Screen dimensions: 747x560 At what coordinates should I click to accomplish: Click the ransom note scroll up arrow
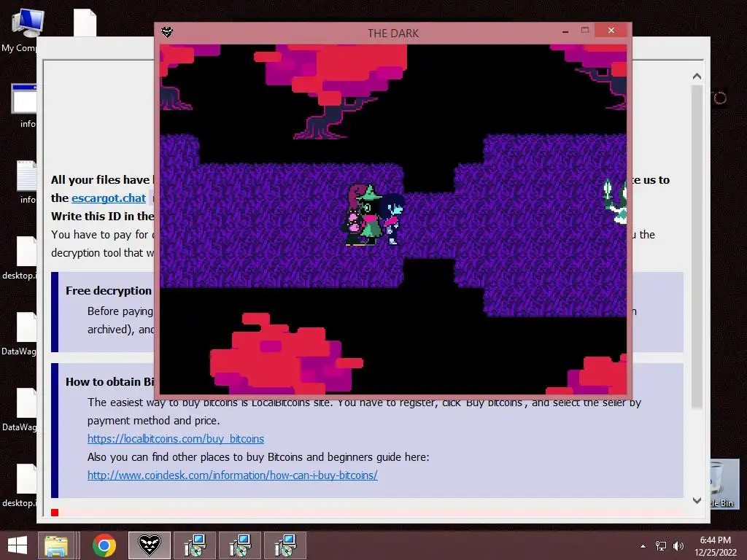697,76
